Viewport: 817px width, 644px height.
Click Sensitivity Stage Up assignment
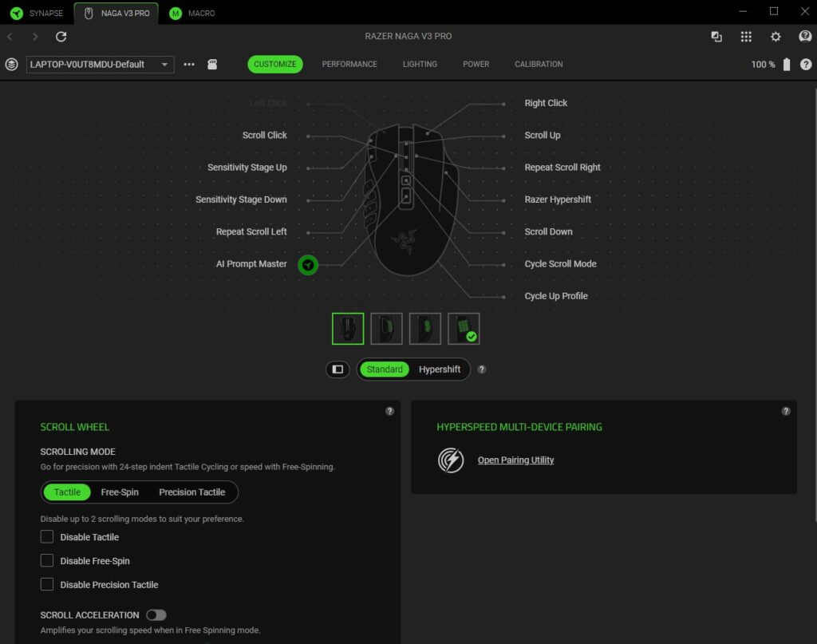pyautogui.click(x=247, y=168)
